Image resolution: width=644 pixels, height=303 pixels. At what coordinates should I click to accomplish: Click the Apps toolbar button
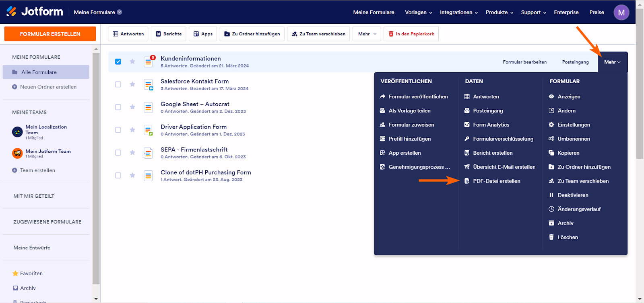point(203,34)
